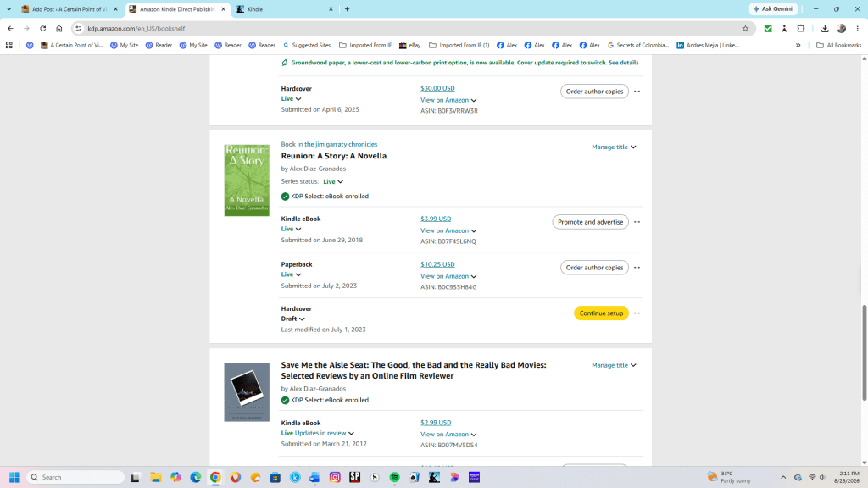
Task: Open File Explorer from the taskbar
Action: [x=156, y=477]
